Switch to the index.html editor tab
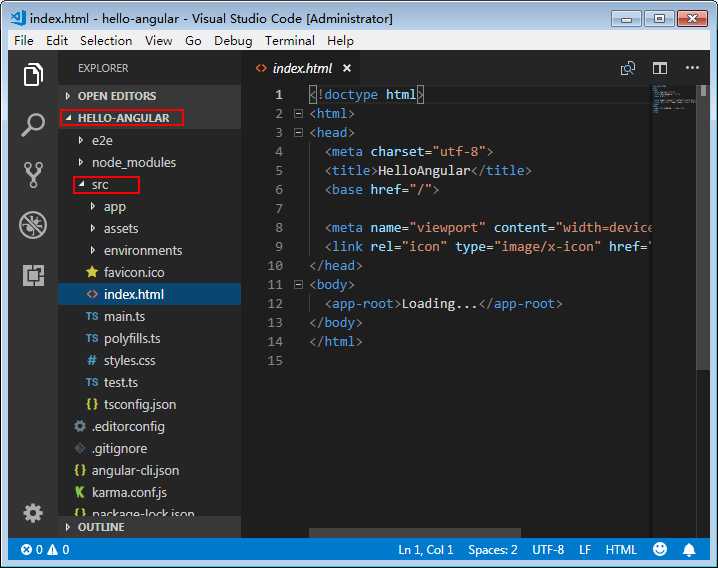Screen dimensions: 718x568 (302, 68)
